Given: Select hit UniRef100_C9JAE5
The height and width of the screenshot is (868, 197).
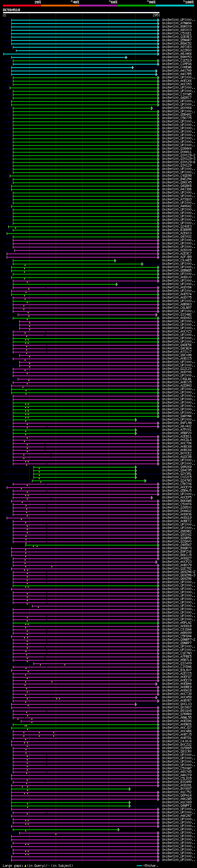Looking at the screenshot, I should 177,260.
